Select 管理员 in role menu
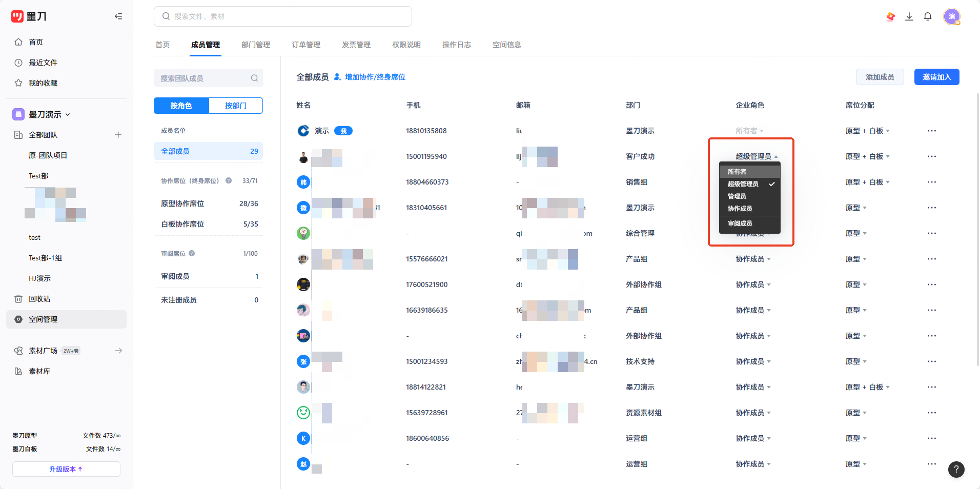This screenshot has height=489, width=980. pos(749,196)
